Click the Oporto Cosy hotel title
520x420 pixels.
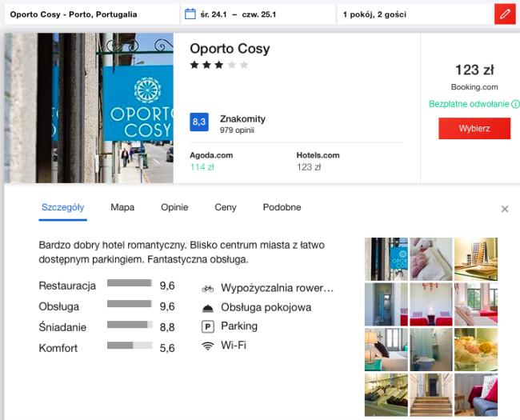coord(230,49)
